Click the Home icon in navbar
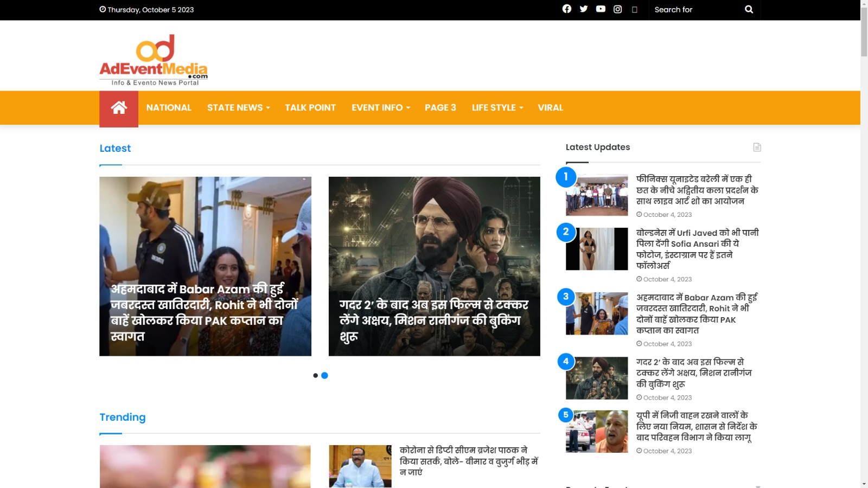868x488 pixels. (x=119, y=108)
